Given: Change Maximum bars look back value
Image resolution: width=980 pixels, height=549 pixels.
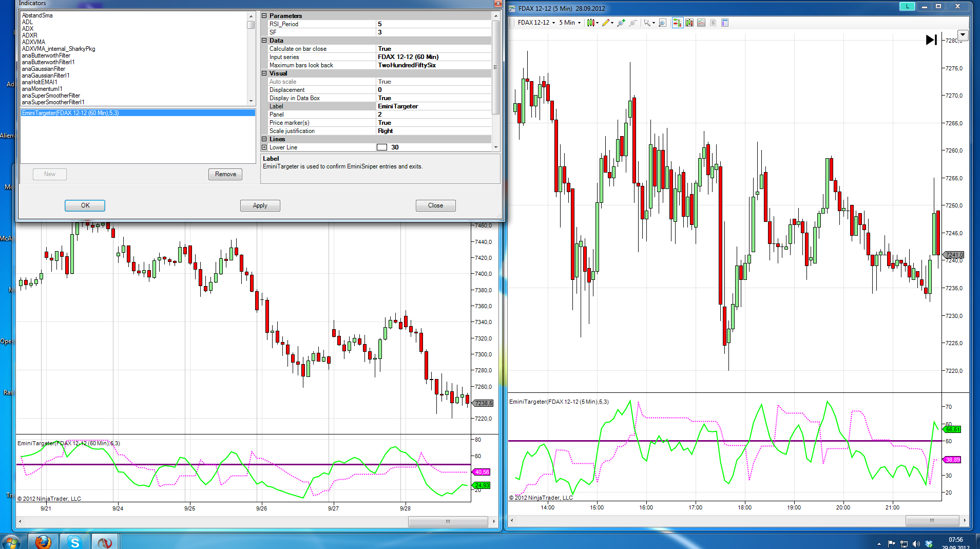Looking at the screenshot, I should (x=434, y=65).
